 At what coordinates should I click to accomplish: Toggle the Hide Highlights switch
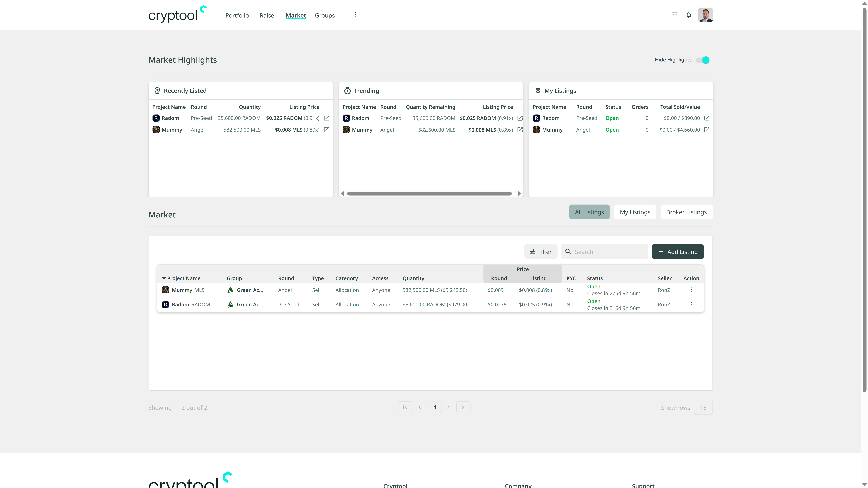[x=703, y=60]
